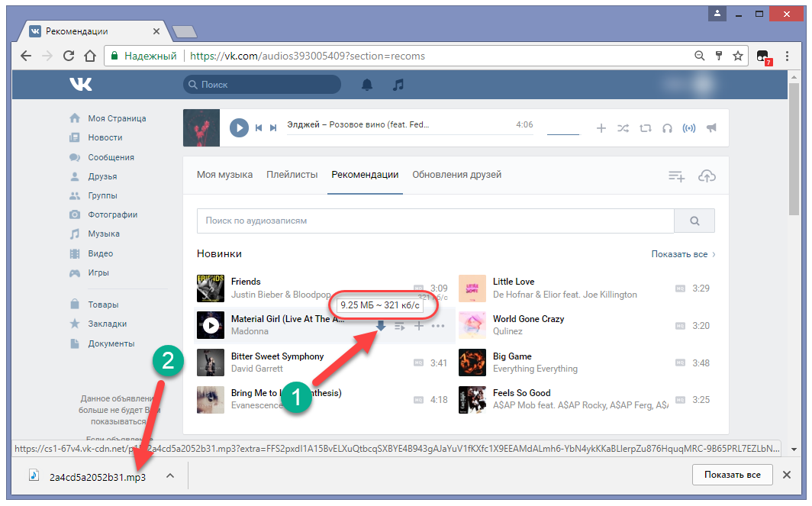Bookmark this page with the star
812x506 pixels.
point(738,56)
